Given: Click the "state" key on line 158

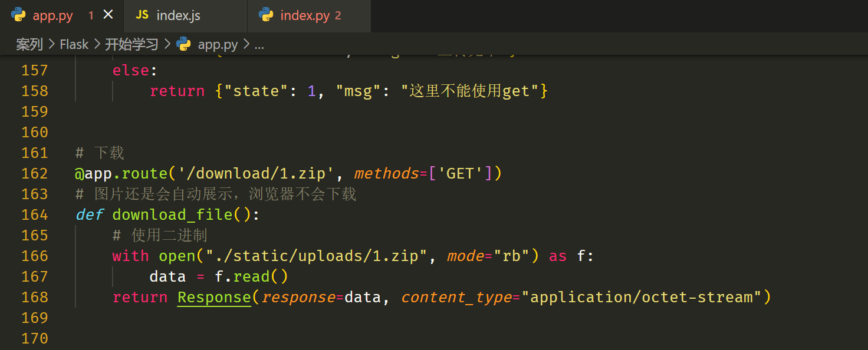Looking at the screenshot, I should click(x=256, y=91).
